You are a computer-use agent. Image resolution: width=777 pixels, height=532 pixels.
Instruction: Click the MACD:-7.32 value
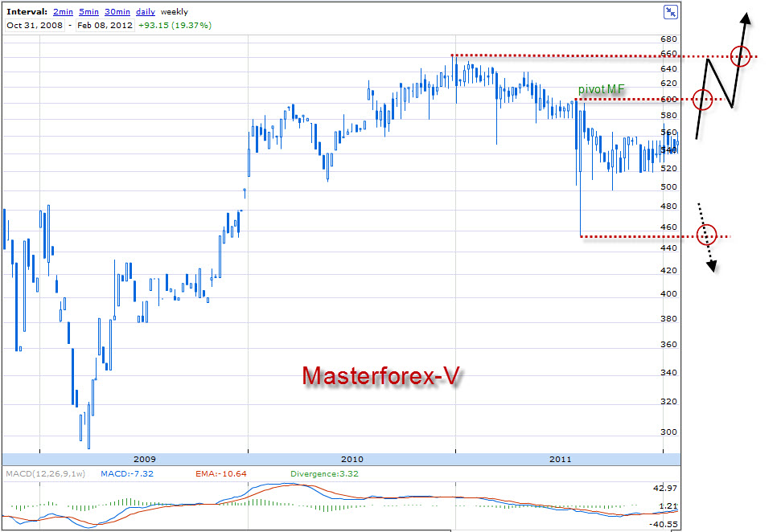tap(127, 473)
